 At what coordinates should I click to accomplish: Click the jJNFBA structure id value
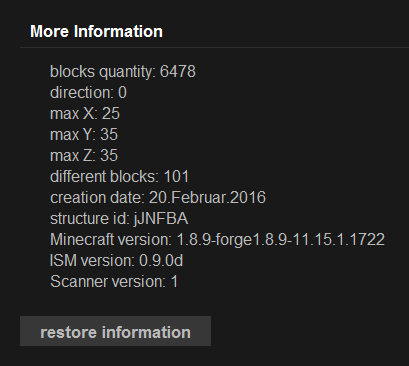pyautogui.click(x=161, y=219)
